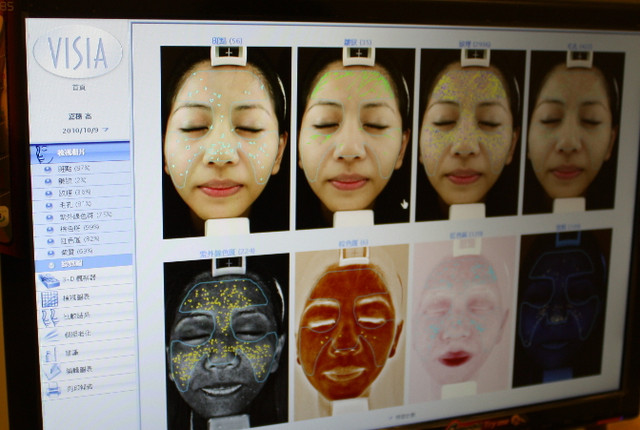This screenshot has width=640, height=430.
Task: Open the compare results menu label
Action: click(78, 315)
